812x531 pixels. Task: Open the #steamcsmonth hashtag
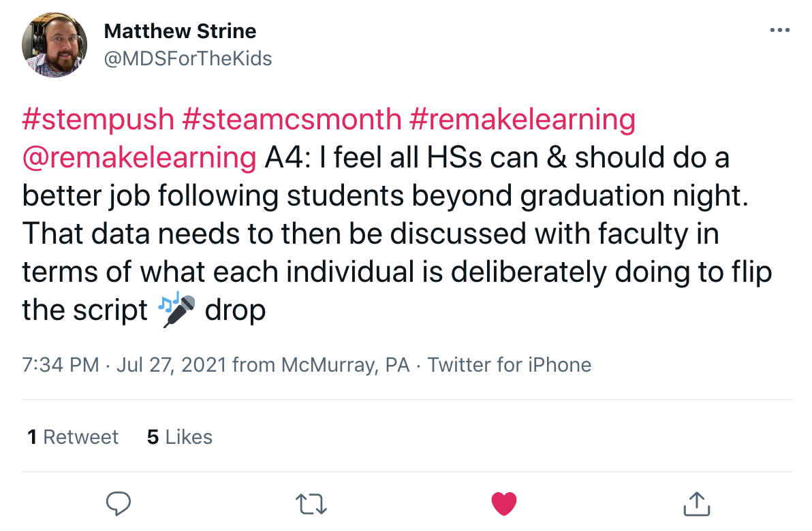(292, 120)
